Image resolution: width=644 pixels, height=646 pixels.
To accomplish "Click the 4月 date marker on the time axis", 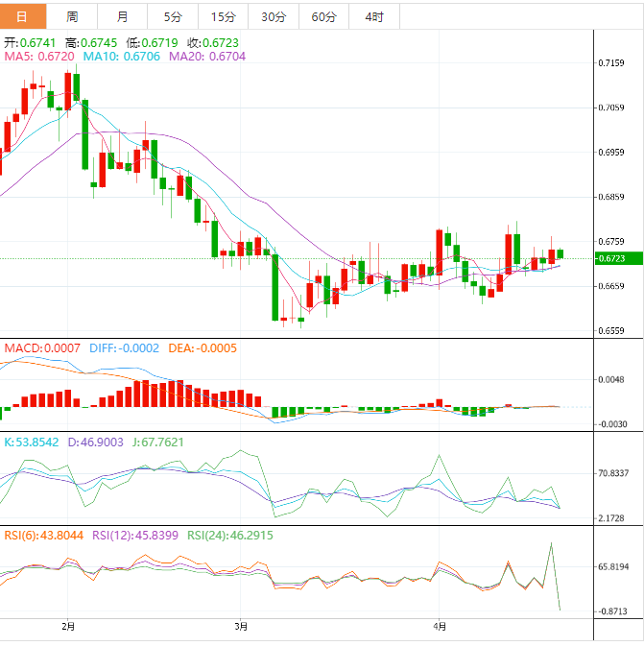I will 439,627.
